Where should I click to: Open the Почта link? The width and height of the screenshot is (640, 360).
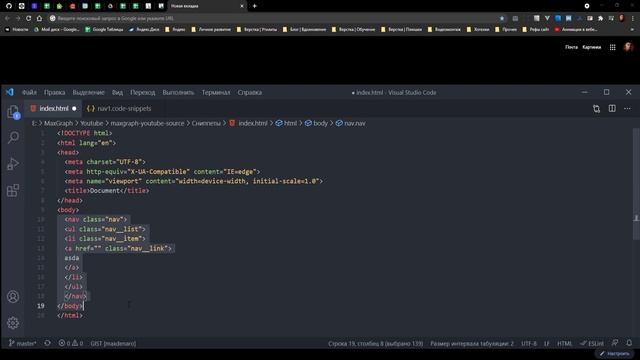pos(571,47)
